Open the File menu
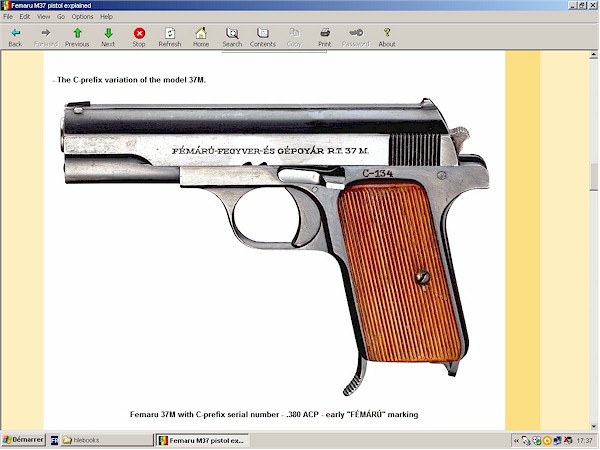Viewport: 600px width, 450px height. coord(8,16)
